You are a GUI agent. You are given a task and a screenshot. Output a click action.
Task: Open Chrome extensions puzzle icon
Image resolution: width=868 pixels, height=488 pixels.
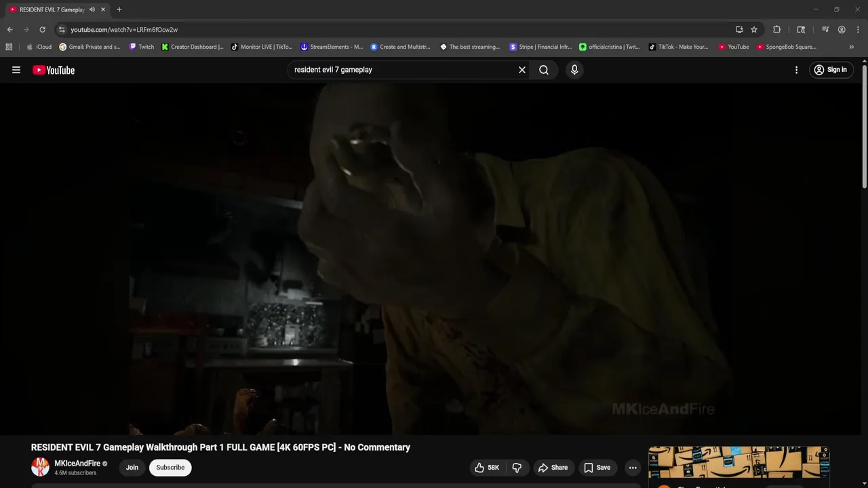tap(776, 30)
